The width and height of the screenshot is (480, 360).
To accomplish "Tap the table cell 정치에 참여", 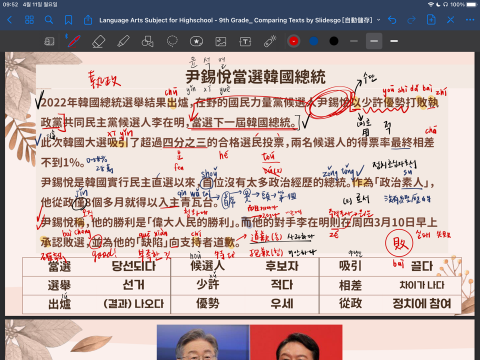I will pyautogui.click(x=422, y=303).
